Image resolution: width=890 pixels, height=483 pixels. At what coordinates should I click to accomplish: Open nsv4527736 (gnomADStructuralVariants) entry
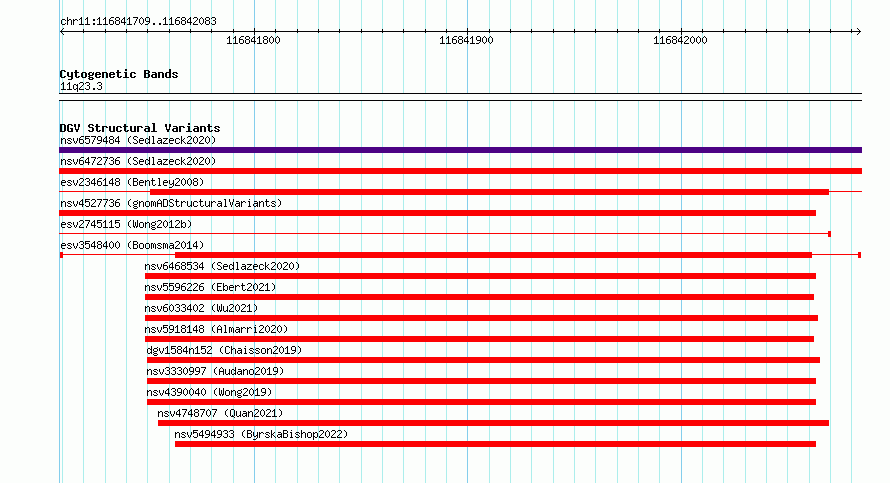coord(171,203)
